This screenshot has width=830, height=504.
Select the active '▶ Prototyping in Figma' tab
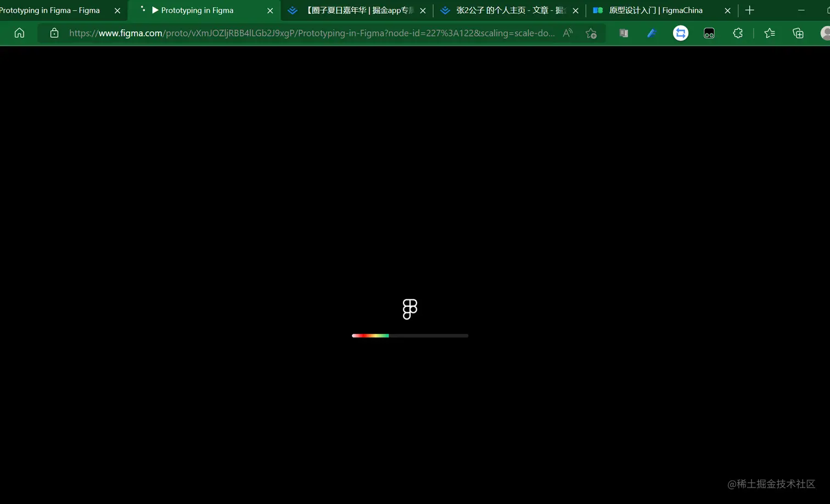[204, 10]
